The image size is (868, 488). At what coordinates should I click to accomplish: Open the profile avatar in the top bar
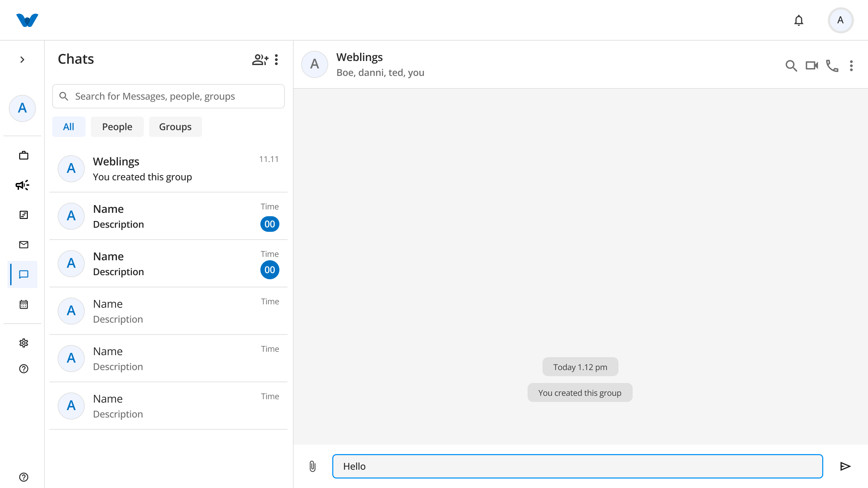pyautogui.click(x=841, y=20)
